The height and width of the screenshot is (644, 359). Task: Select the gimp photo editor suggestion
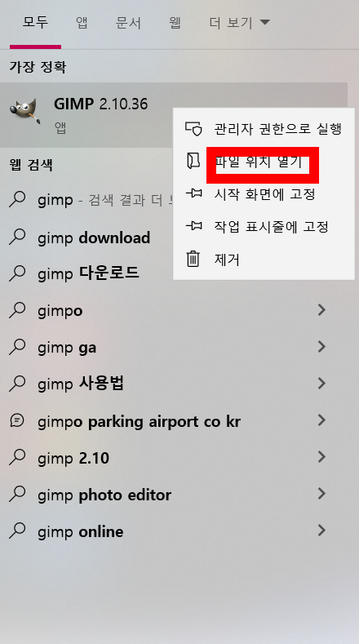coord(173,494)
